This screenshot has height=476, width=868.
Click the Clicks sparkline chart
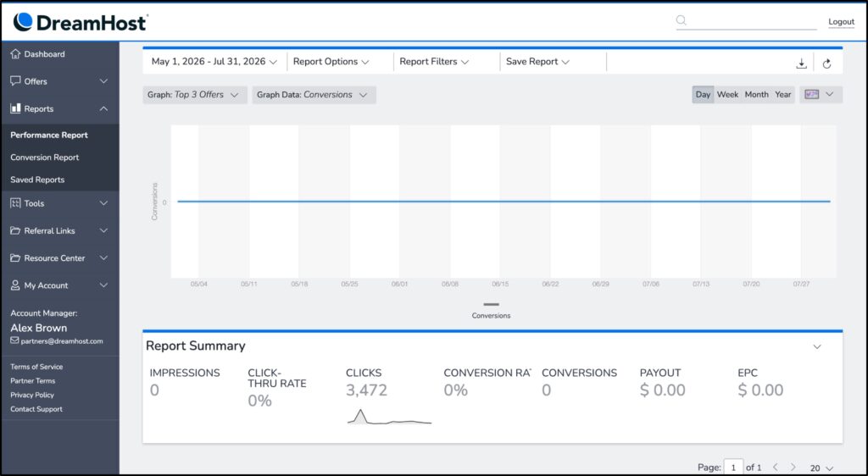(x=389, y=418)
